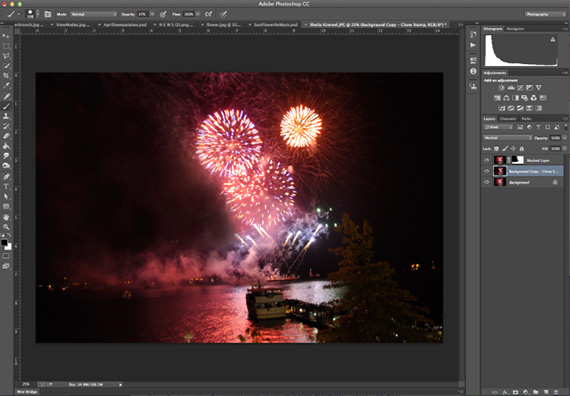Open the collapsed Actions panel play icon

[473, 45]
